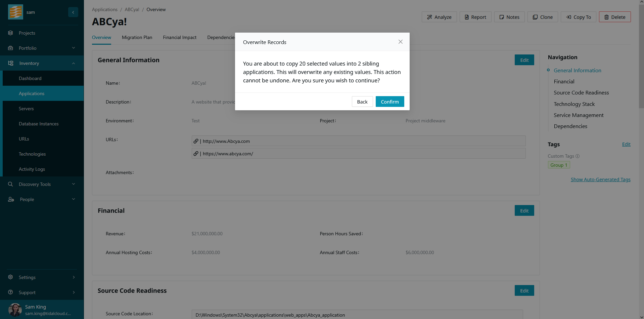Collapse the Inventory submenu chevron
This screenshot has width=644, height=319.
point(74,63)
